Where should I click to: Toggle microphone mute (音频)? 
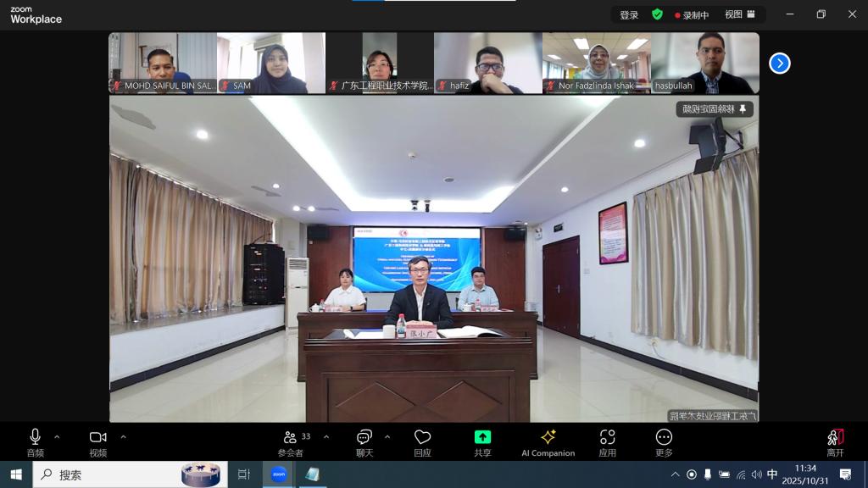pos(35,442)
